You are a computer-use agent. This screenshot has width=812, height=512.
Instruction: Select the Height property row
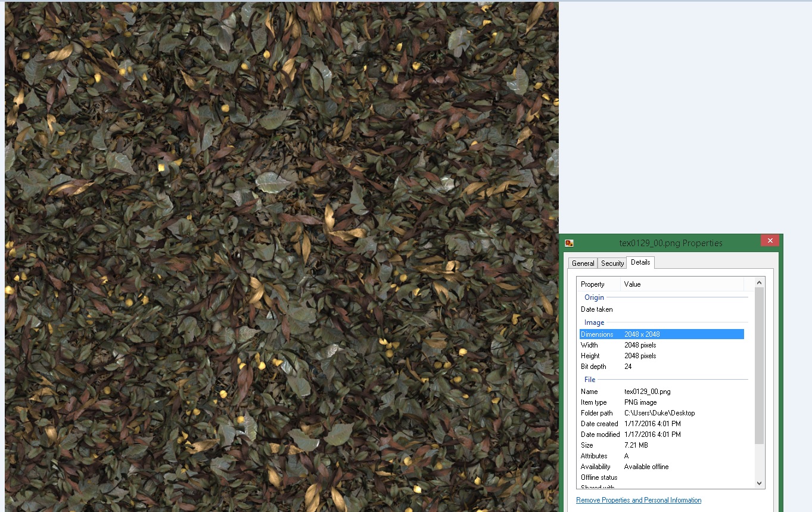(661, 356)
